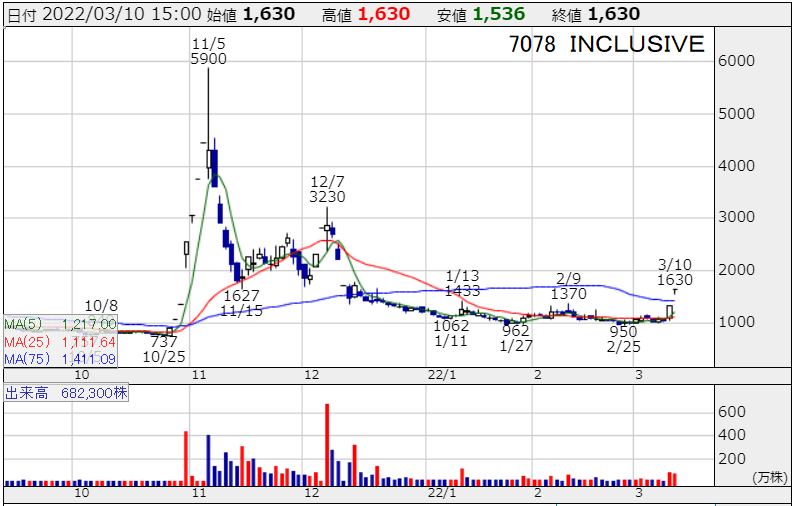Pick the 1627 11/15 low label
The image size is (794, 506).
click(241, 303)
